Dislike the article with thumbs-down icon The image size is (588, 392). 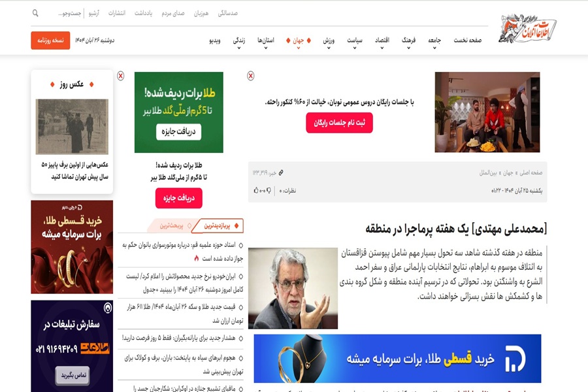pyautogui.click(x=269, y=191)
